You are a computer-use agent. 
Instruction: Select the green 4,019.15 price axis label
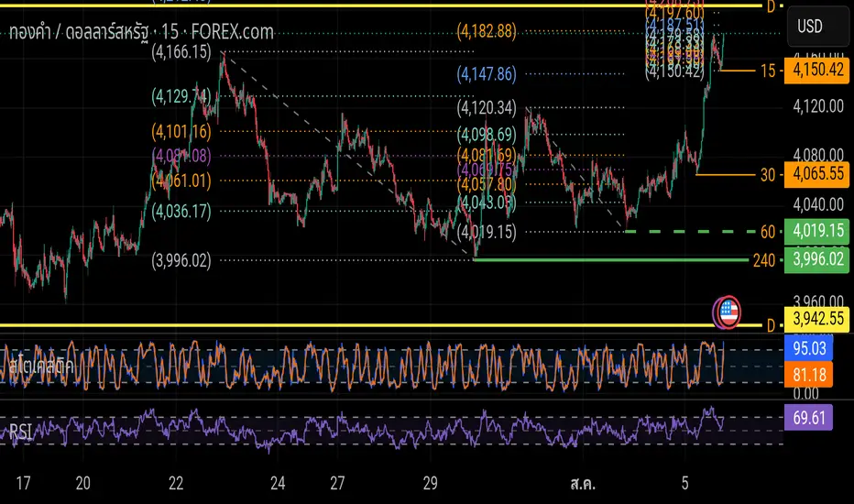coord(817,231)
